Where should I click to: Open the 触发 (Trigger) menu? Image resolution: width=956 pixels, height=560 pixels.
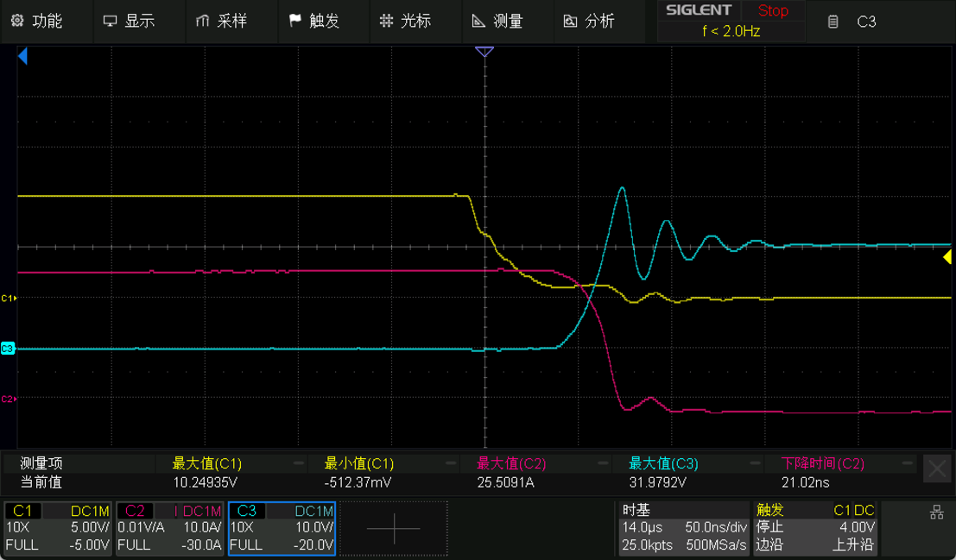click(314, 21)
